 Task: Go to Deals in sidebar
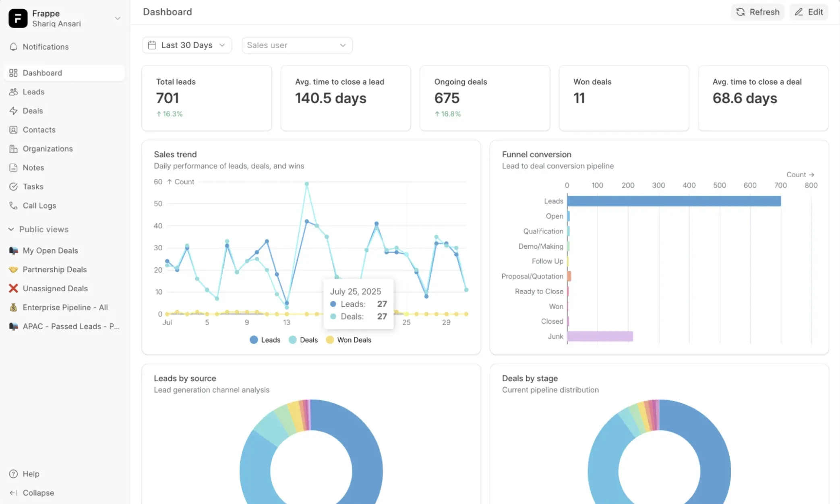coord(64,111)
